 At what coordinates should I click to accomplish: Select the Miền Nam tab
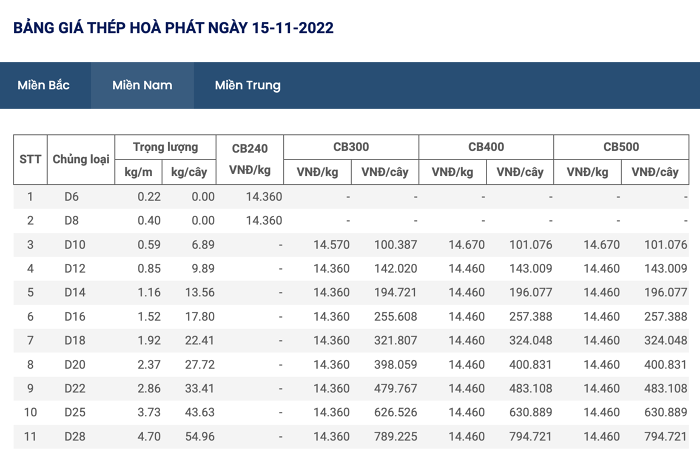pos(142,85)
